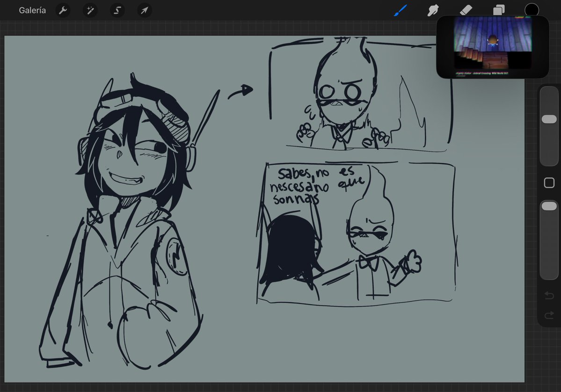
Task: Open the Adjustments magic wand menu
Action: pyautogui.click(x=90, y=10)
